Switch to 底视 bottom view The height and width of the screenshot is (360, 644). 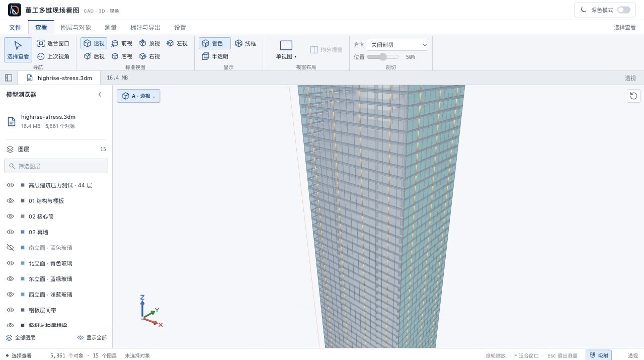click(122, 56)
